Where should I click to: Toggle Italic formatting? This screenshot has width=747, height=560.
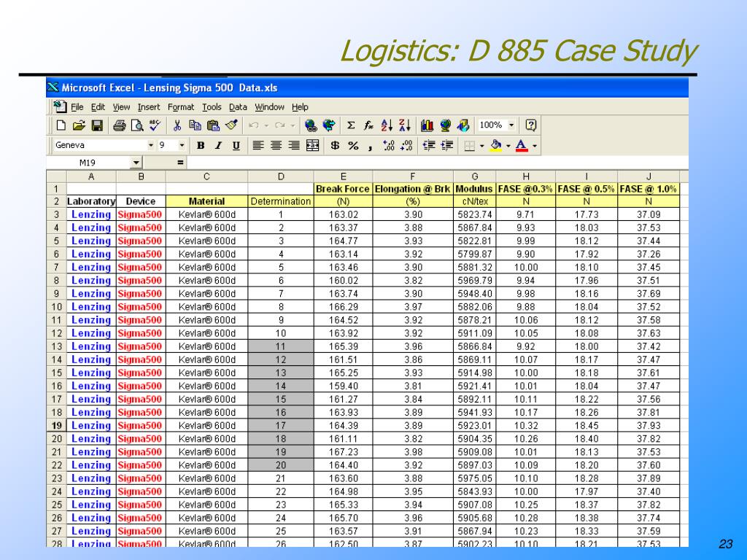(218, 146)
